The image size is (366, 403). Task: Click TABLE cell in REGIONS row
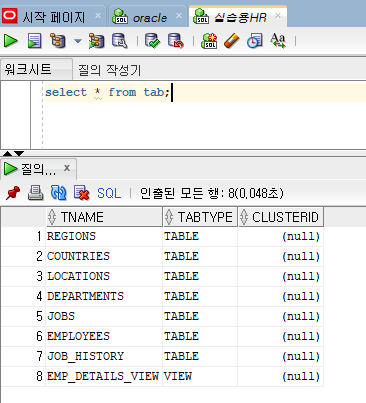(x=200, y=236)
